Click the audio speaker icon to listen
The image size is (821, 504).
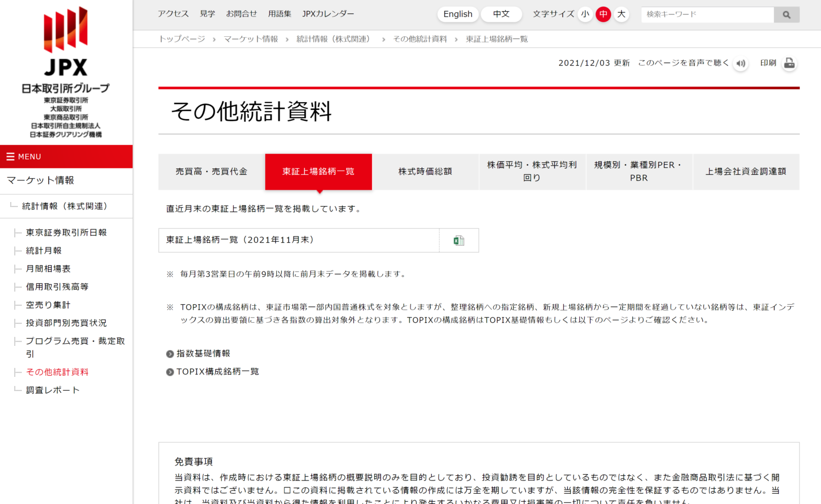(x=741, y=63)
